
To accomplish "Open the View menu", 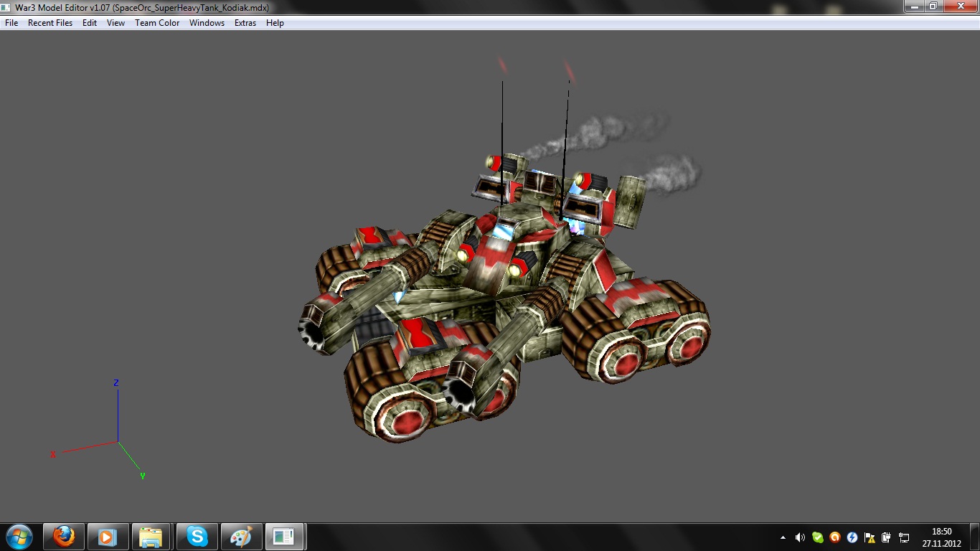I will (x=116, y=23).
